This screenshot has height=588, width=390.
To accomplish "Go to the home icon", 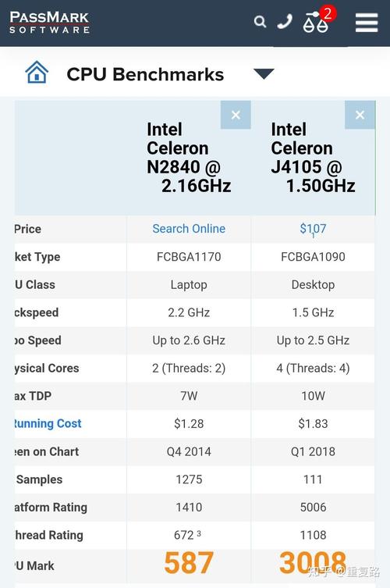I will point(37,72).
